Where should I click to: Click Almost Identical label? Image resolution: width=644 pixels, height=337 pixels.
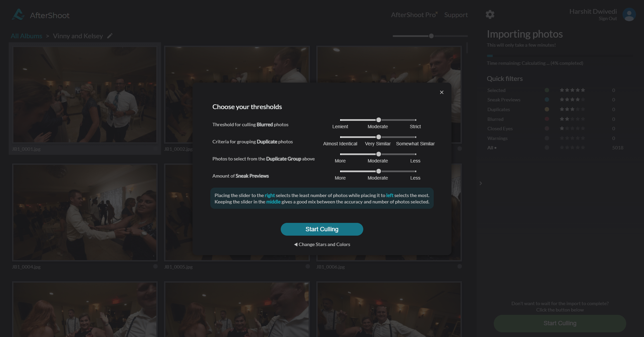coord(340,144)
